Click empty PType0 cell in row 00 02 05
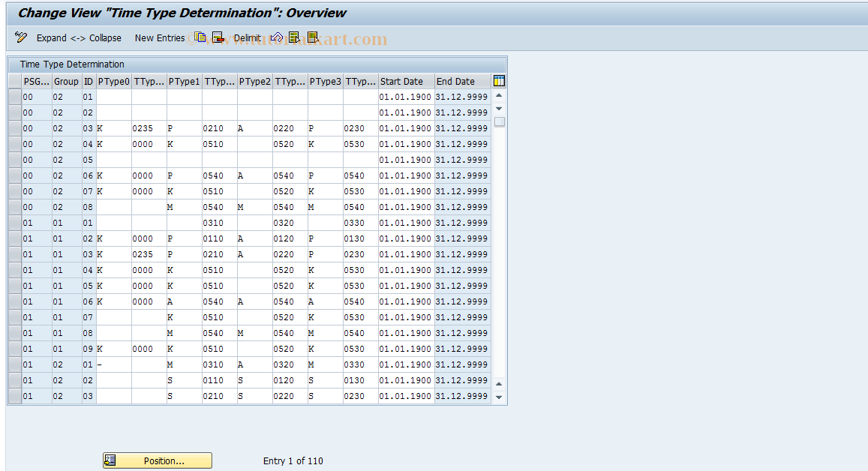The height and width of the screenshot is (471, 868). pos(113,160)
